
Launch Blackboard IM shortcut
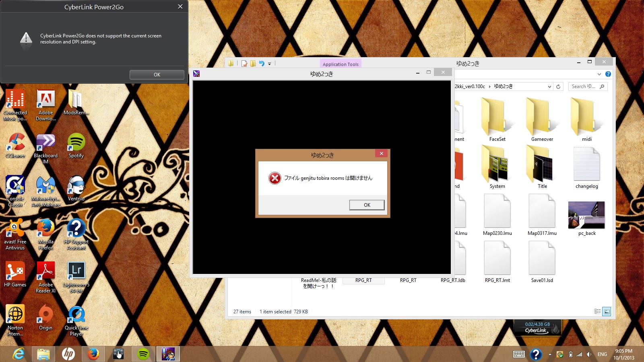click(45, 148)
